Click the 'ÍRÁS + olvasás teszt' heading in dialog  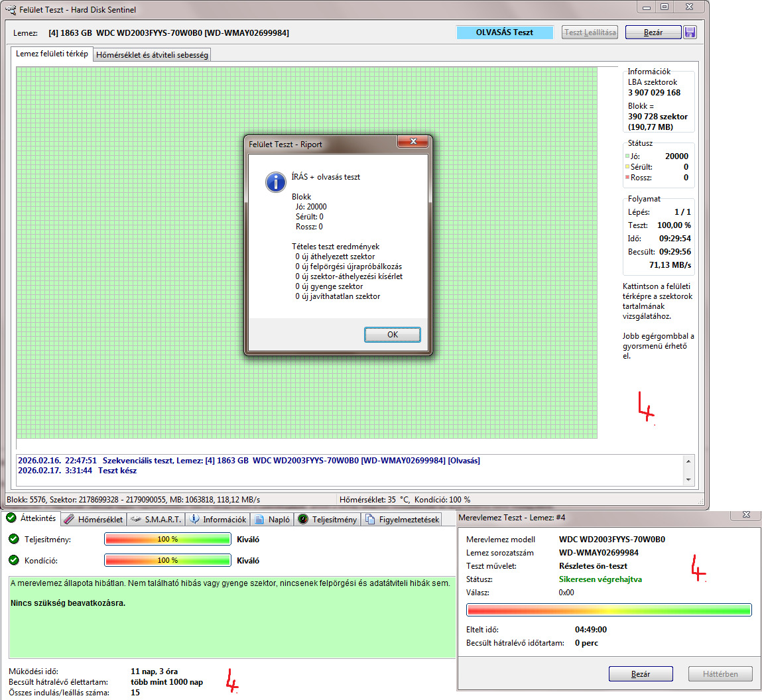(326, 177)
